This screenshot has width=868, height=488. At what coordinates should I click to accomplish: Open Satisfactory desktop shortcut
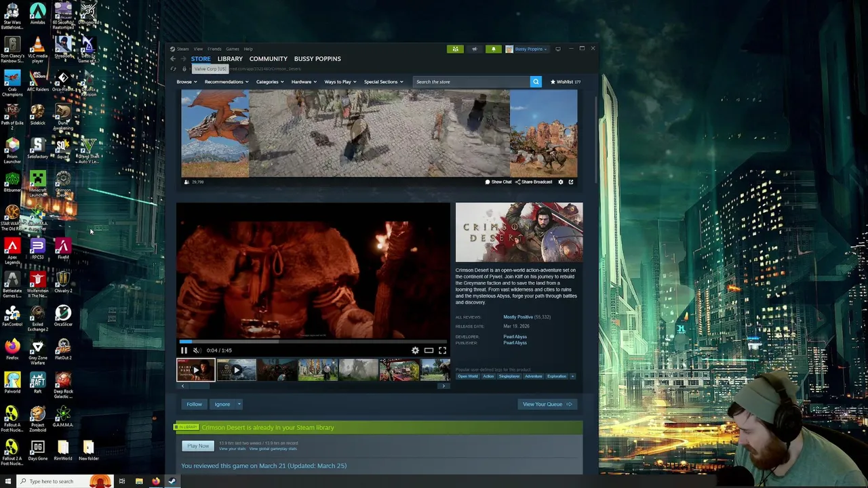coord(37,149)
